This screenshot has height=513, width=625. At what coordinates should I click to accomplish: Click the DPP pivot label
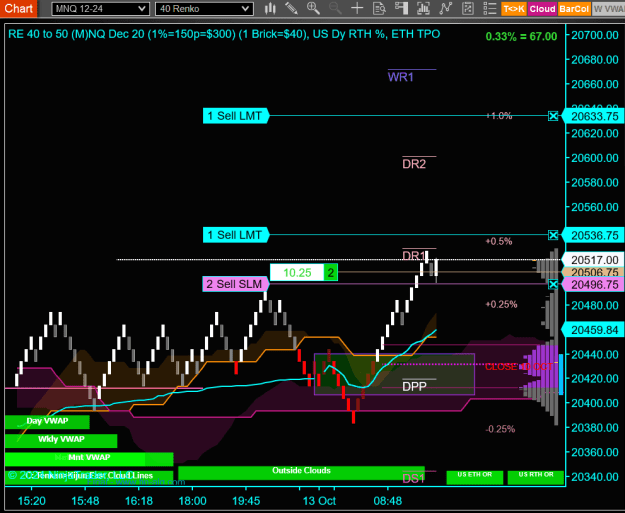[x=414, y=386]
